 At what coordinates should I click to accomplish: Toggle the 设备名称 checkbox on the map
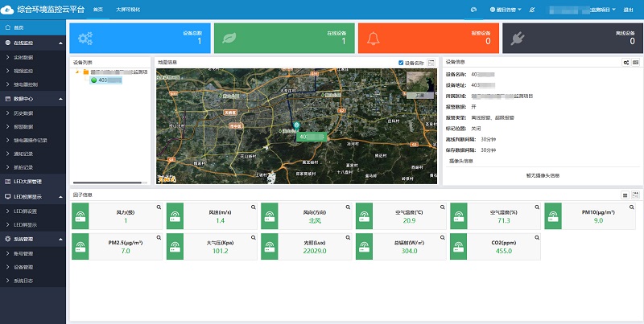click(401, 62)
